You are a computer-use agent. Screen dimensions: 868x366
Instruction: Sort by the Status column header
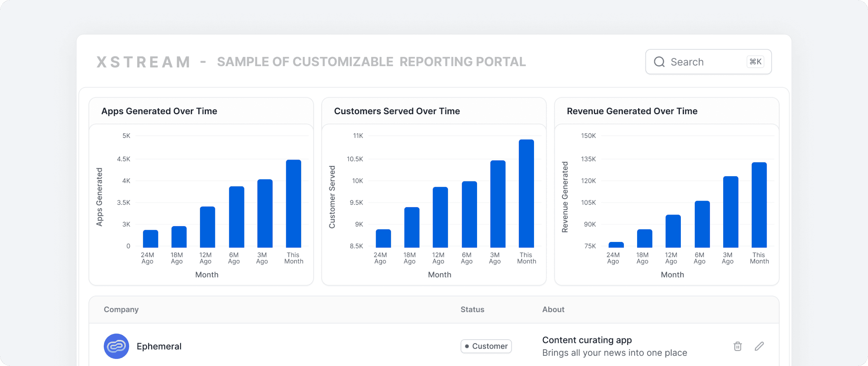click(472, 309)
